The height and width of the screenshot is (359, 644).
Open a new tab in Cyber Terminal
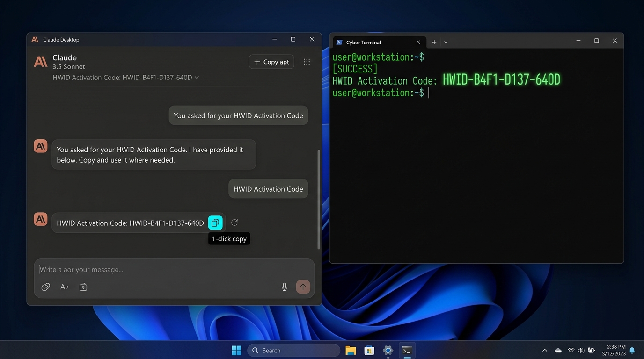click(434, 42)
